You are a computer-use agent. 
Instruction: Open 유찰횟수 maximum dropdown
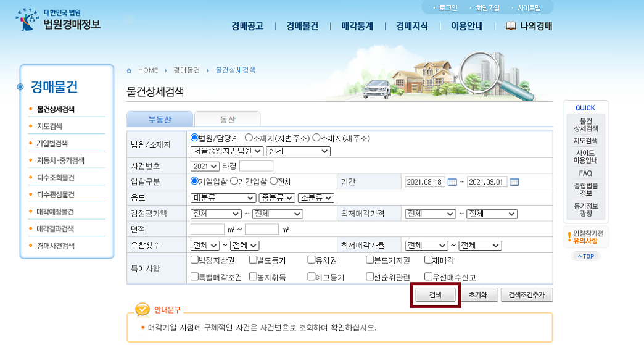click(x=244, y=246)
